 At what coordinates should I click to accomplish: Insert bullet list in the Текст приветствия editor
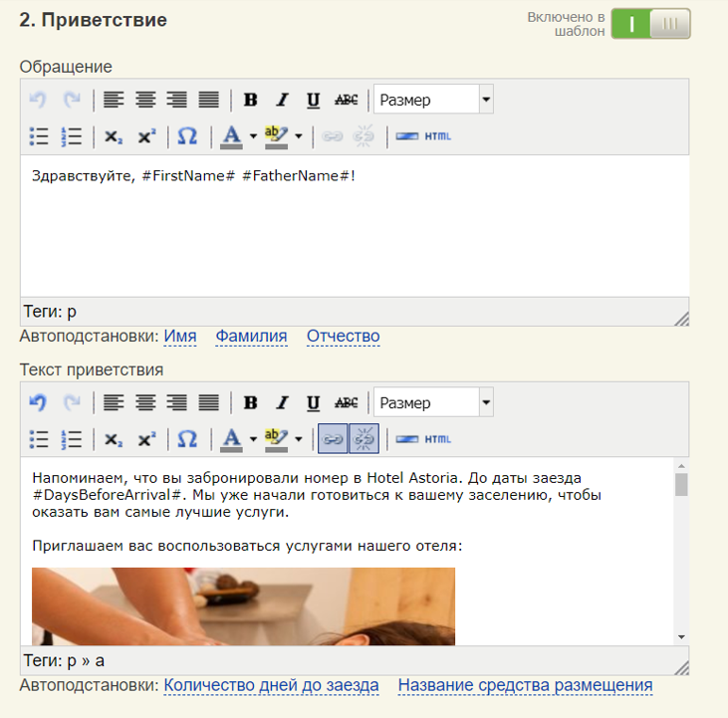coord(39,439)
